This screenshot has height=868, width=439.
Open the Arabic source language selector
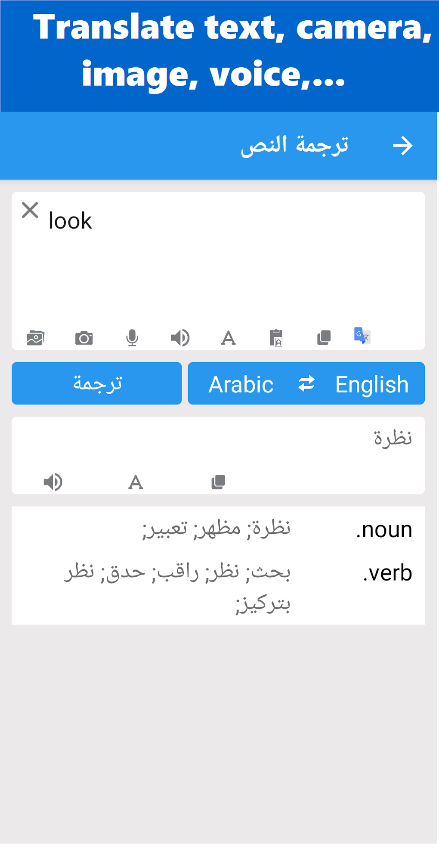(240, 383)
